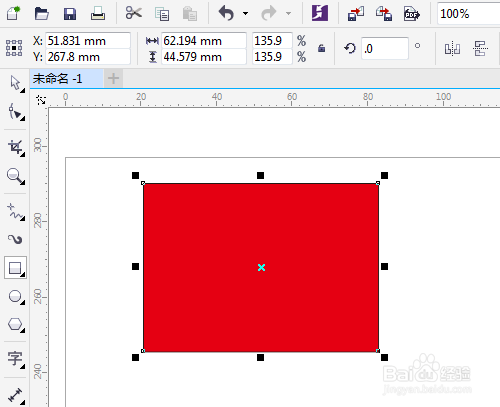Switch to the 未命名 -1 document tab
The height and width of the screenshot is (407, 500).
[x=67, y=79]
